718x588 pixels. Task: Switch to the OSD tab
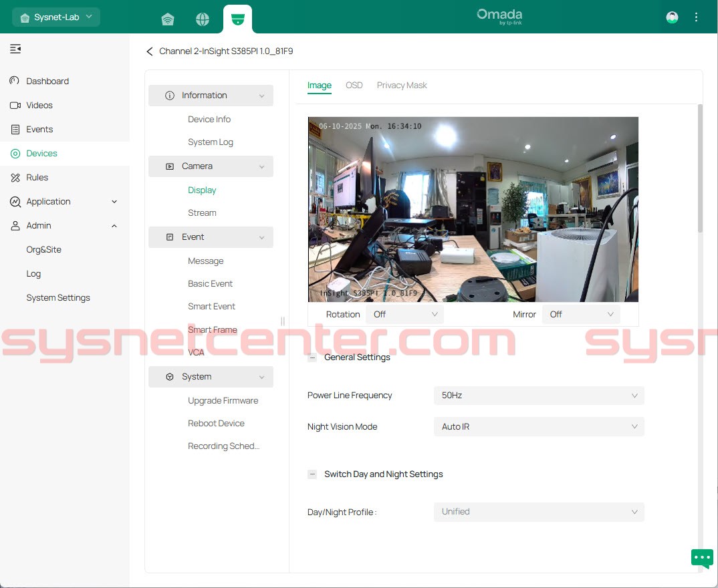(x=354, y=86)
